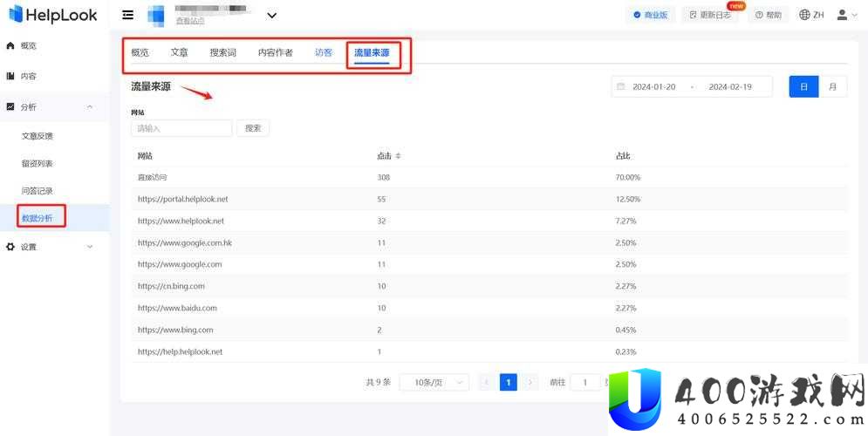The width and height of the screenshot is (868, 436).
Task: Sort by the 点击 column arrows
Action: (398, 156)
